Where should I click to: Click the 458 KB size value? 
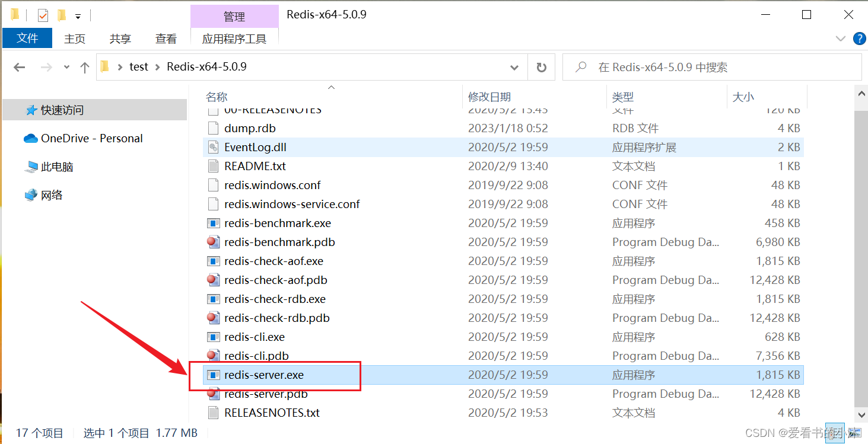point(782,223)
